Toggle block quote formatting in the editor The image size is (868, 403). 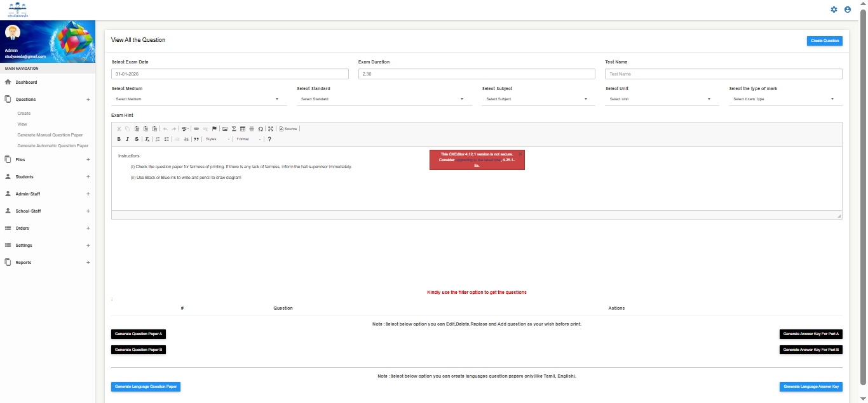196,139
